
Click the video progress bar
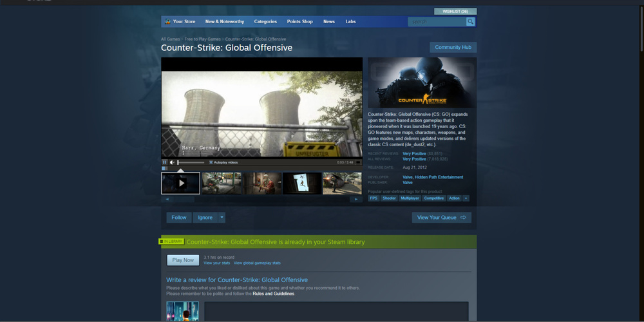coord(261,168)
